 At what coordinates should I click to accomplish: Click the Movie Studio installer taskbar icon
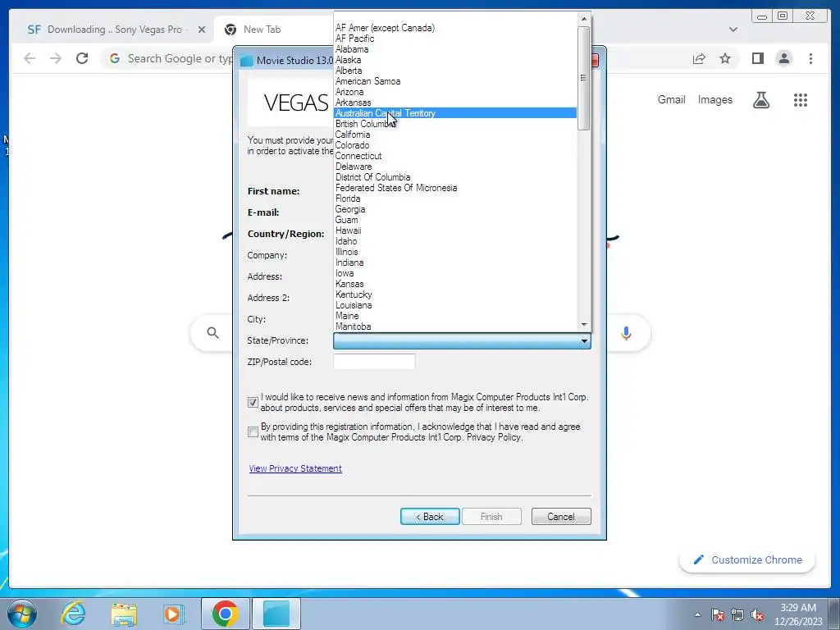click(276, 614)
